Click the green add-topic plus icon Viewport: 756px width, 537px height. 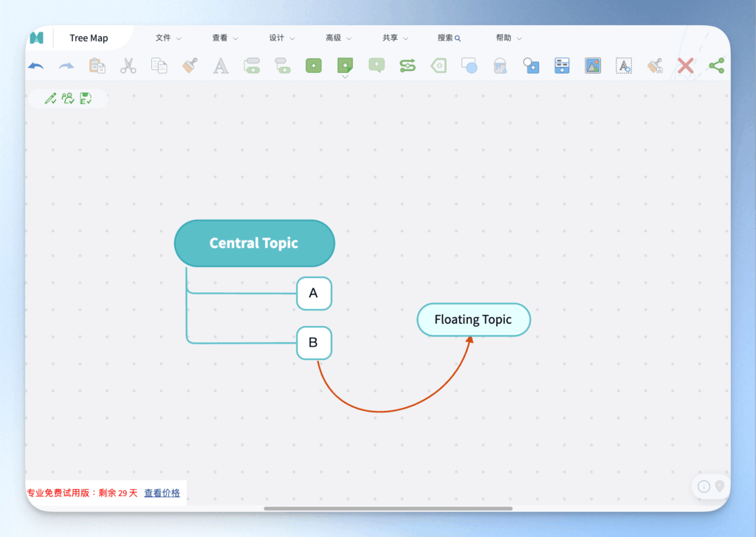pos(313,66)
